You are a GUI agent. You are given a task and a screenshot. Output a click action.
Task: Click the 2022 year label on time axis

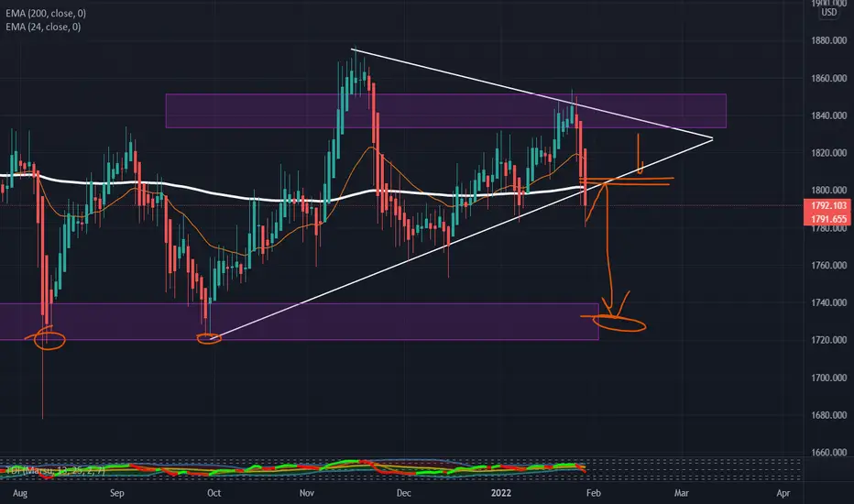(x=501, y=493)
